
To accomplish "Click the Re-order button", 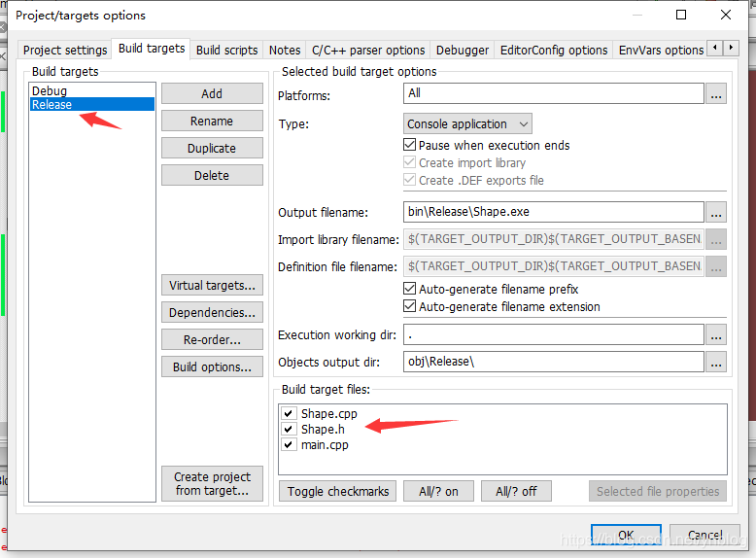I will tap(212, 339).
